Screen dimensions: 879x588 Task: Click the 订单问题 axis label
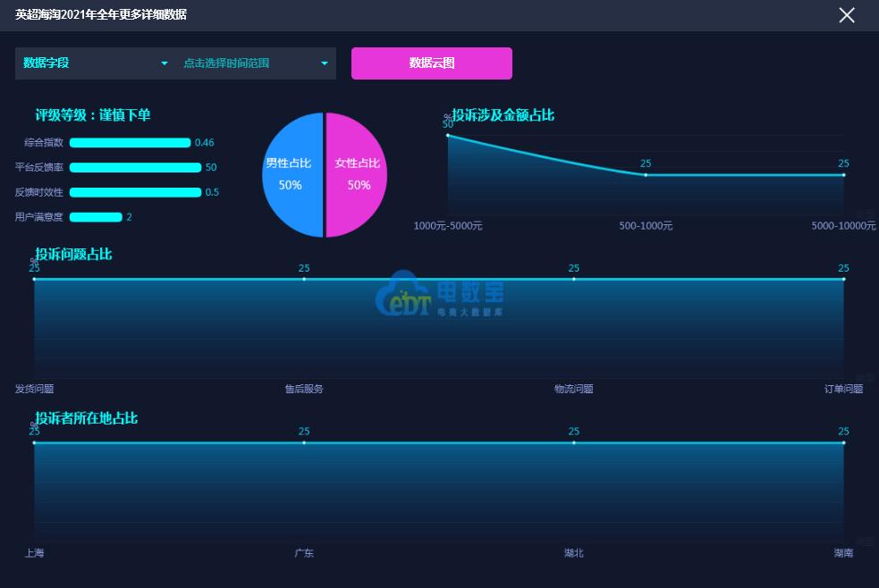click(x=844, y=389)
